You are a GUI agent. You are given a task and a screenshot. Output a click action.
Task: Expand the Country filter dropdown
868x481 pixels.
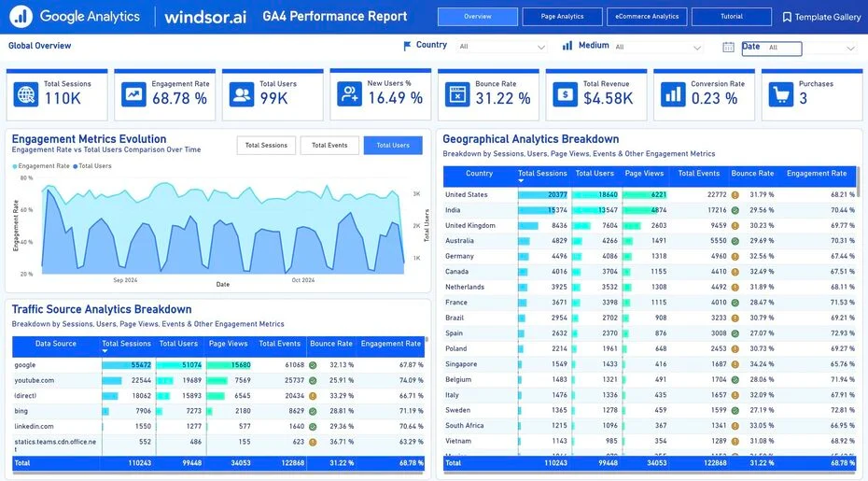pyautogui.click(x=501, y=47)
